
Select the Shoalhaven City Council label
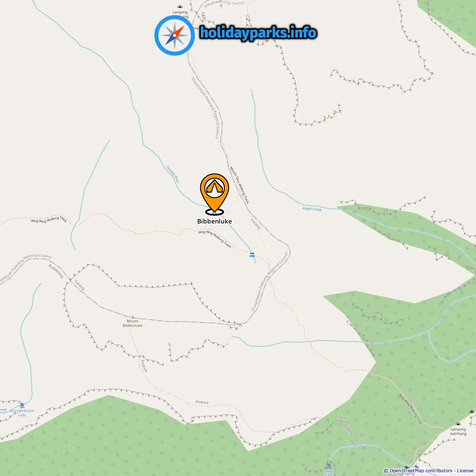pos(224,3)
